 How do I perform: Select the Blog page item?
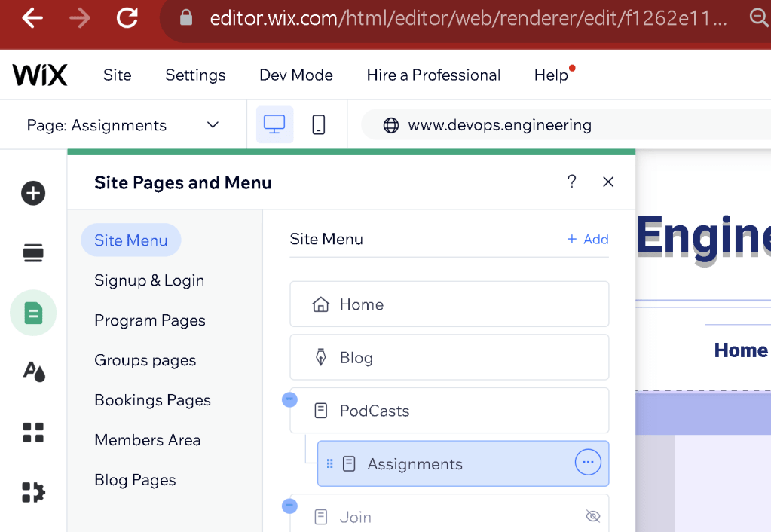[x=449, y=357]
